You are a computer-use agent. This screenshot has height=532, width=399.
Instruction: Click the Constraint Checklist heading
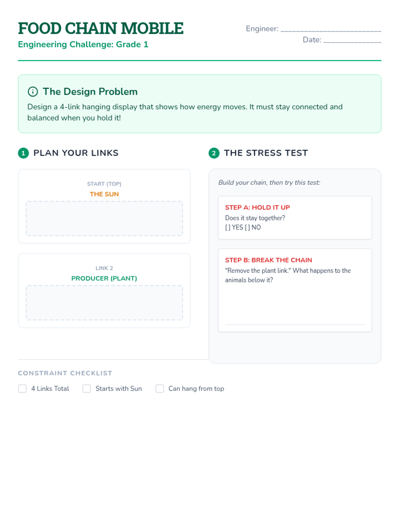65,373
